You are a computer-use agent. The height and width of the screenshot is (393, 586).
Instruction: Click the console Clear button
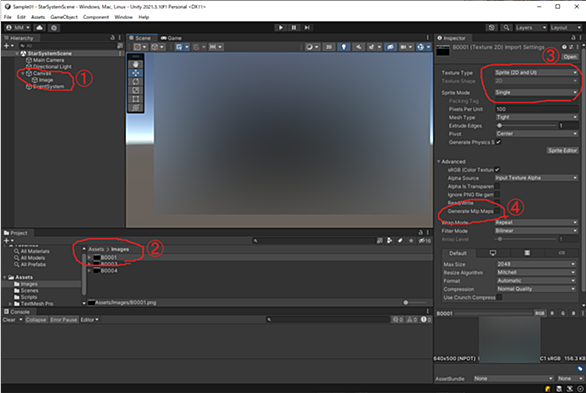click(9, 320)
